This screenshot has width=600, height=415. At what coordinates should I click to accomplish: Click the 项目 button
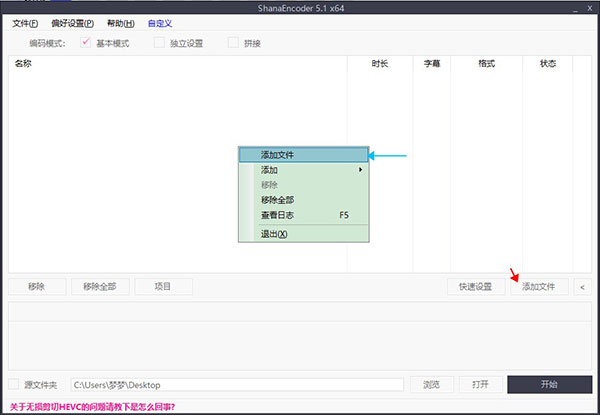coord(163,286)
